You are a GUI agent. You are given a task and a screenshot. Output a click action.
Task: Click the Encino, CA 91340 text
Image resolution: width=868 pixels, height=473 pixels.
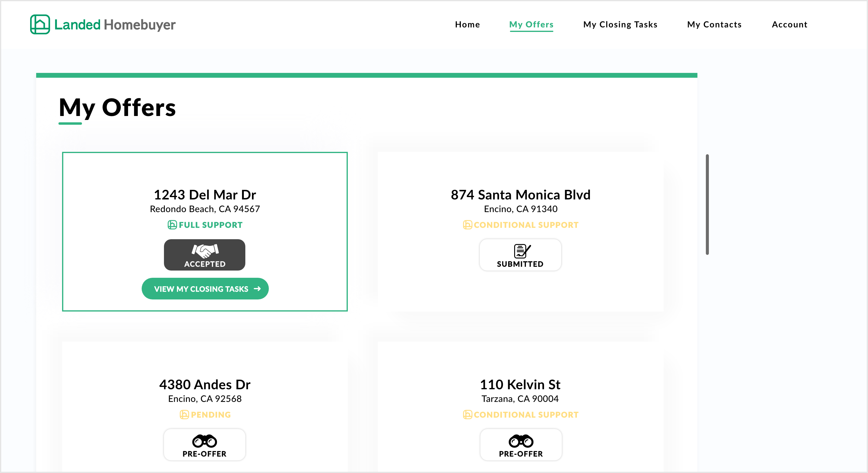point(520,209)
